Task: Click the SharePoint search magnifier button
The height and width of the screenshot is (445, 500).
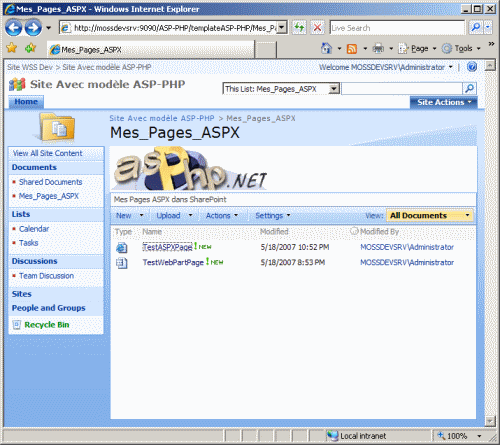Action: 469,88
